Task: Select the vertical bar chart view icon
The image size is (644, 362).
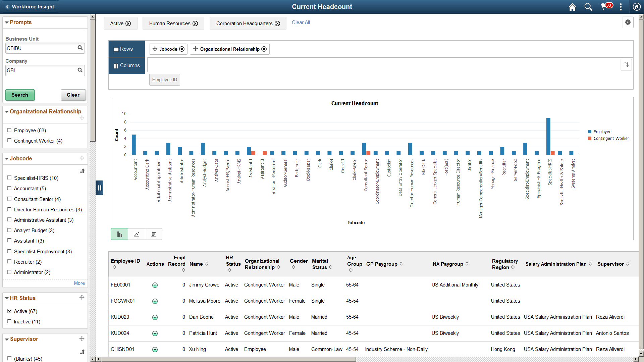Action: (119, 234)
